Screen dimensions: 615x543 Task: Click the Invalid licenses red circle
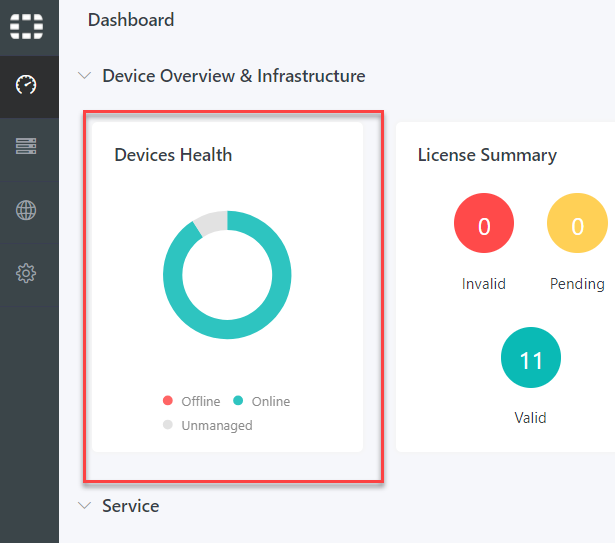pyautogui.click(x=484, y=223)
